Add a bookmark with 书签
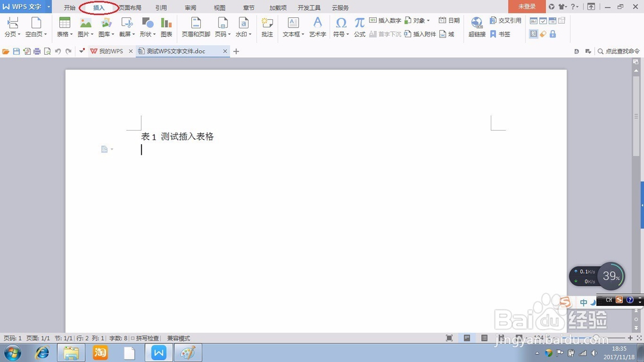This screenshot has height=362, width=644. pyautogui.click(x=500, y=34)
